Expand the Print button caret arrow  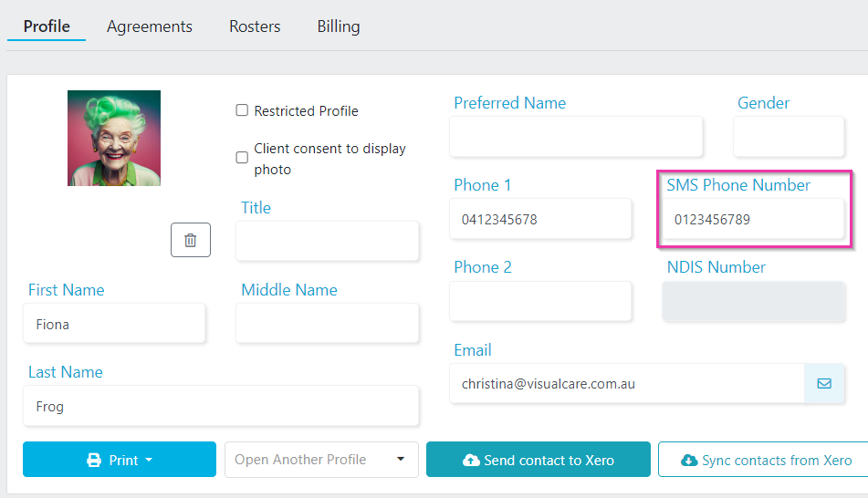click(x=149, y=460)
